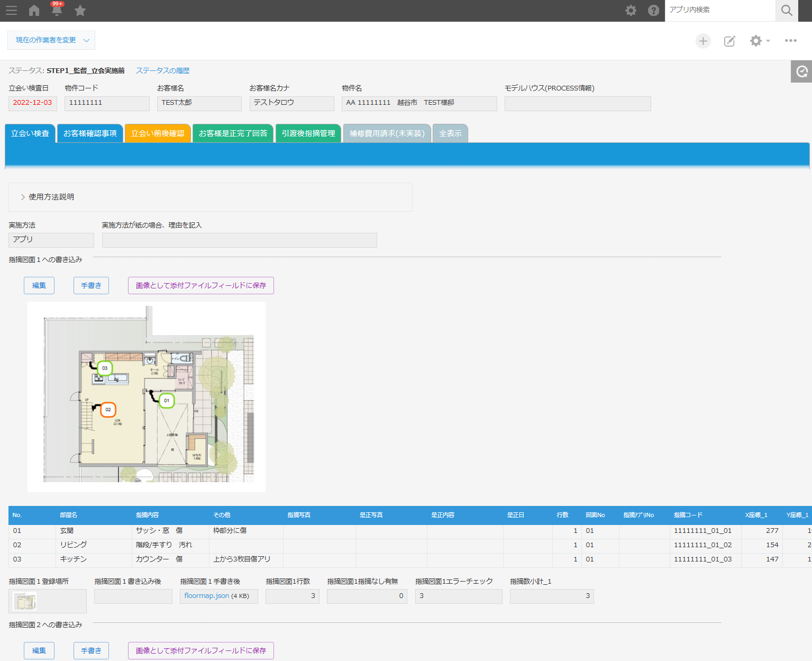Switch to the お客様確認事項 tab
This screenshot has height=661, width=812.
pos(90,133)
